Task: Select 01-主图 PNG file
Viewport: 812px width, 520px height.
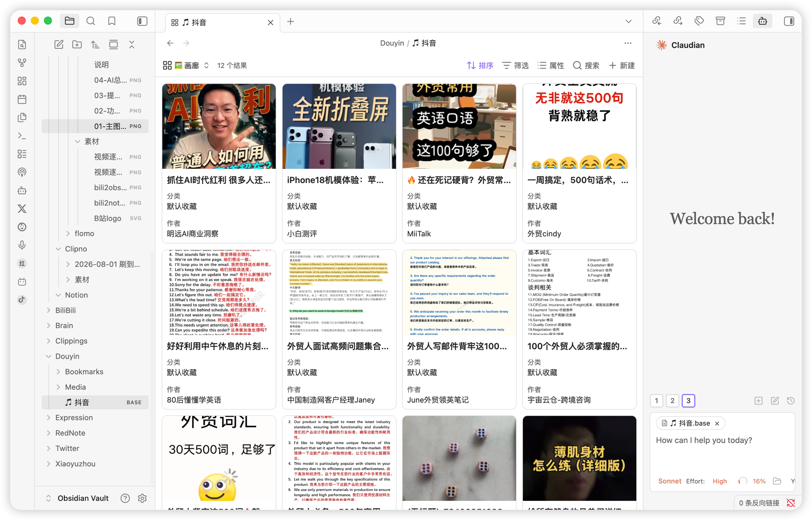Action: tap(95, 126)
